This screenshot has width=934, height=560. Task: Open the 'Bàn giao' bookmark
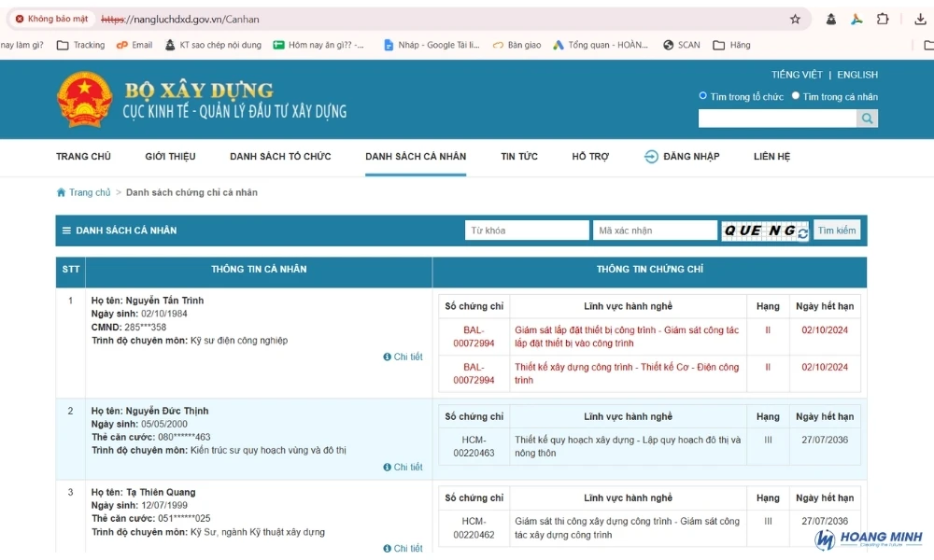(517, 45)
